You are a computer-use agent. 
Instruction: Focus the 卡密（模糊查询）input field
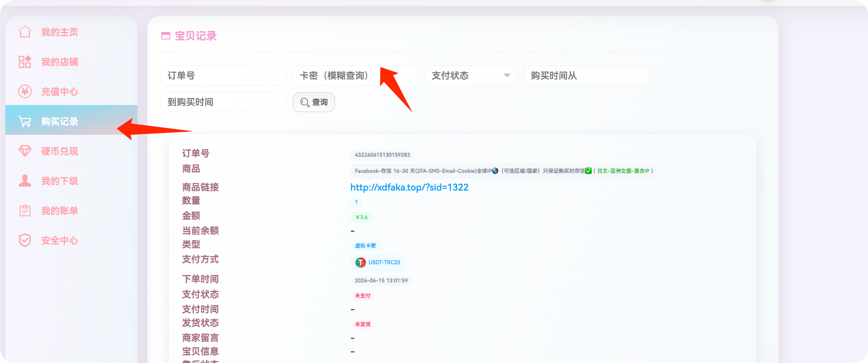coord(356,76)
